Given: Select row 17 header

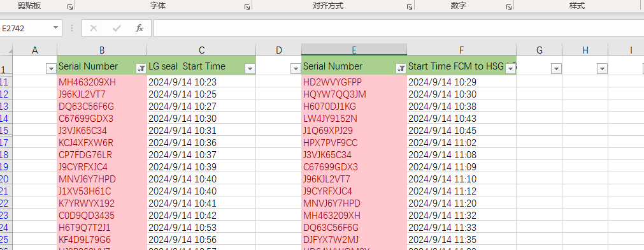Looking at the screenshot, I should coord(4,143).
